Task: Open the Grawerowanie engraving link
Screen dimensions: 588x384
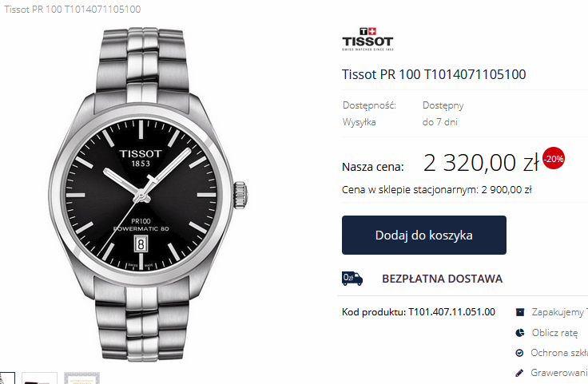Action: (x=559, y=373)
